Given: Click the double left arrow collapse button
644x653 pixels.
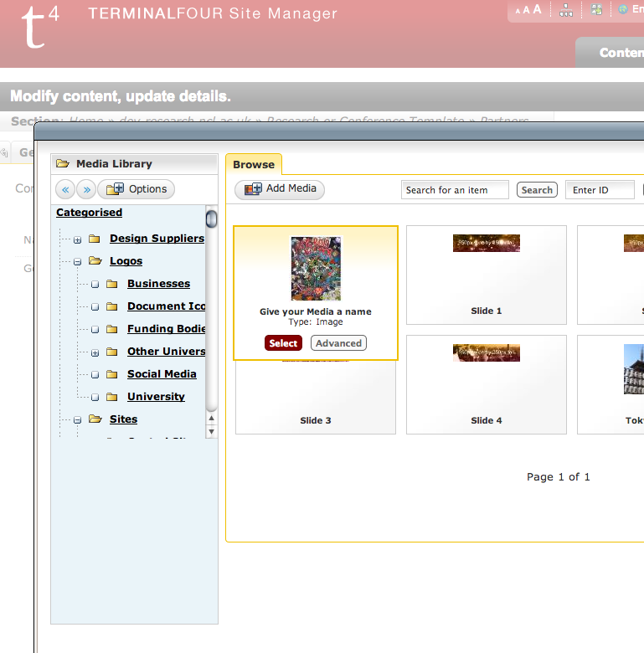Looking at the screenshot, I should [x=66, y=189].
